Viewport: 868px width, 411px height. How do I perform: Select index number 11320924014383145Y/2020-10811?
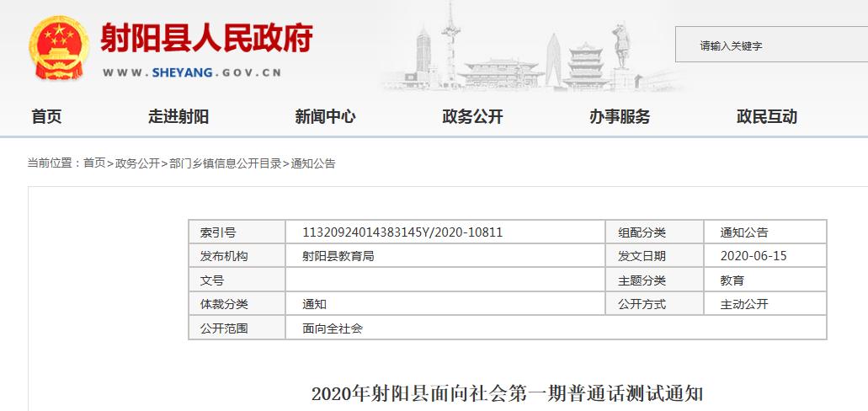pyautogui.click(x=402, y=232)
